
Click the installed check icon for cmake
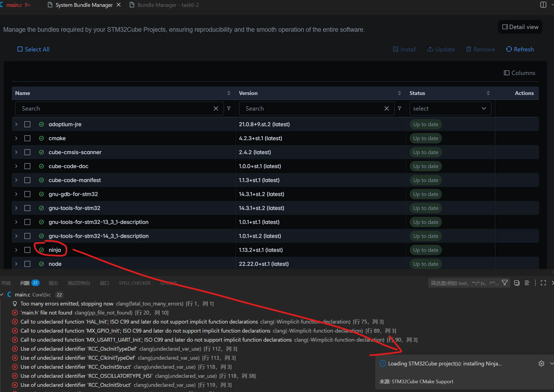point(41,138)
